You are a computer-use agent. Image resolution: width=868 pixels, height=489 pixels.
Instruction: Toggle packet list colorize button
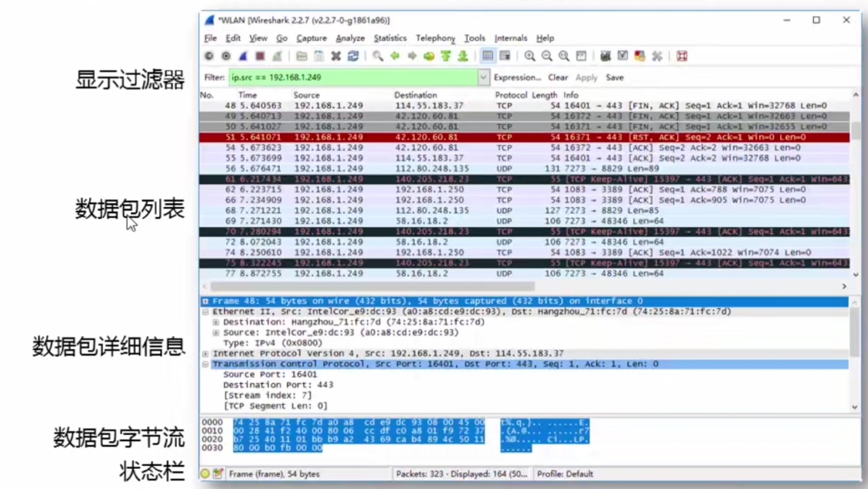(488, 56)
